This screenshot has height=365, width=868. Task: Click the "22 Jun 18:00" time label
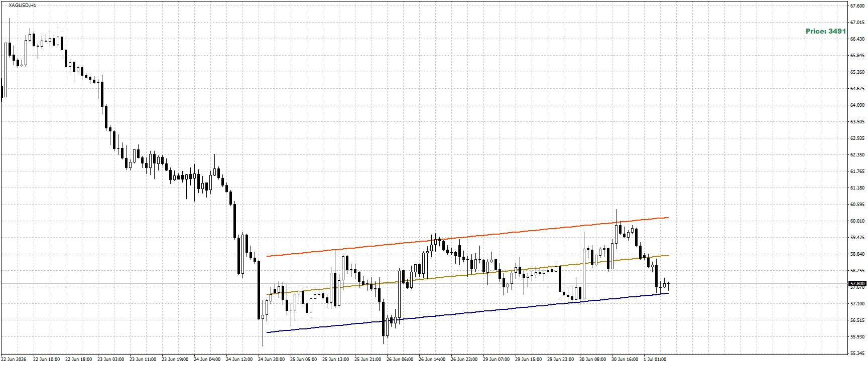(x=78, y=359)
